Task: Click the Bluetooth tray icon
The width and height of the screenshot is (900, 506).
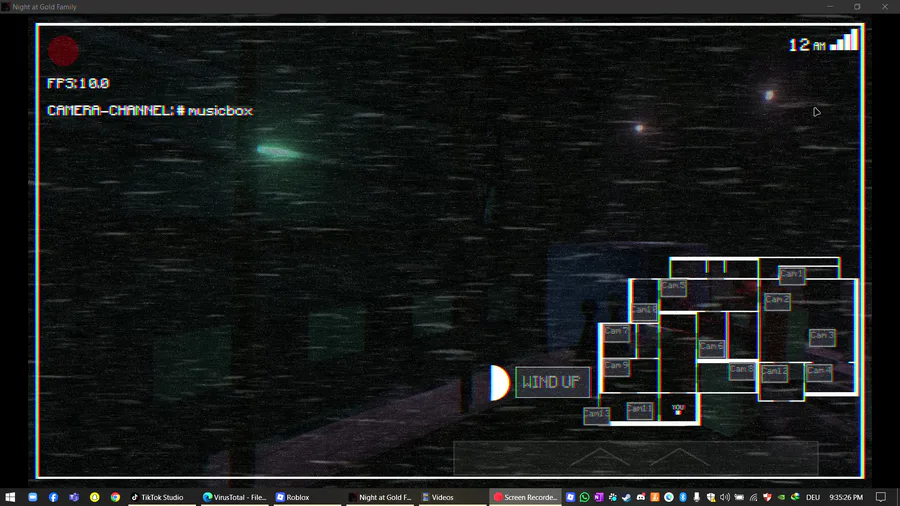Action: [x=683, y=497]
